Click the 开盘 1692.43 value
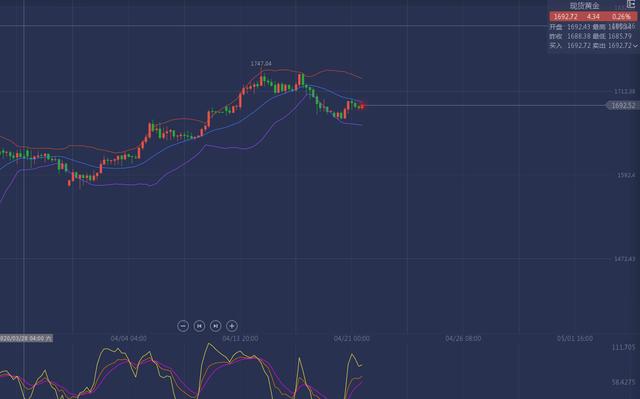 (579, 27)
